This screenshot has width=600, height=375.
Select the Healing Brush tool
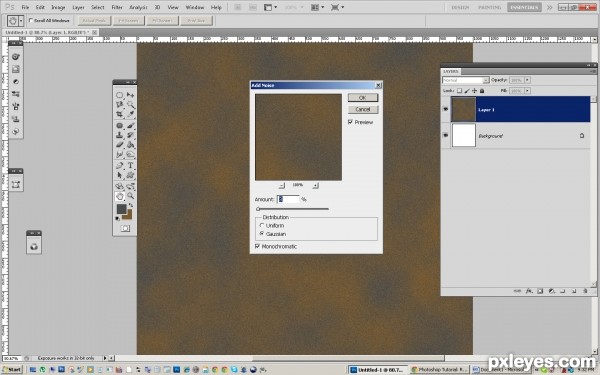[x=119, y=126]
